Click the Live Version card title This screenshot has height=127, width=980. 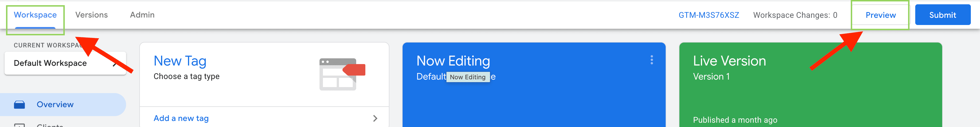[x=729, y=61]
